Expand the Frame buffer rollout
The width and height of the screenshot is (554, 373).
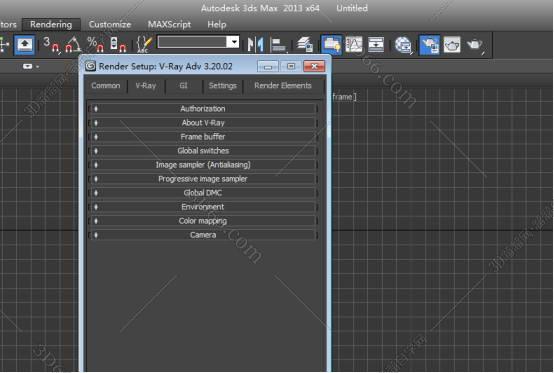203,137
